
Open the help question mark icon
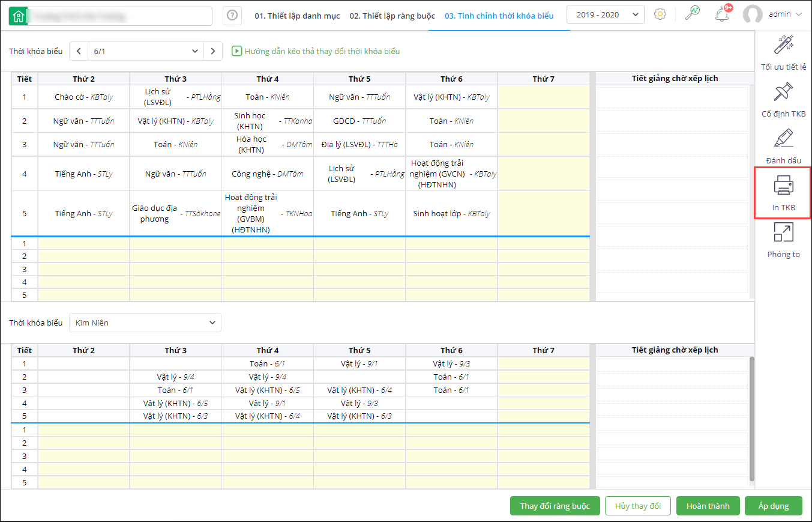click(232, 16)
